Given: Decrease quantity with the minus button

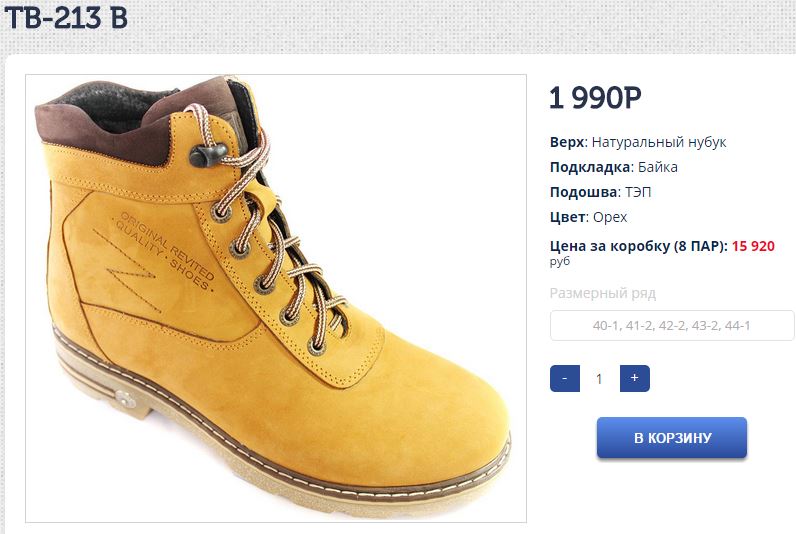Looking at the screenshot, I should coord(565,378).
